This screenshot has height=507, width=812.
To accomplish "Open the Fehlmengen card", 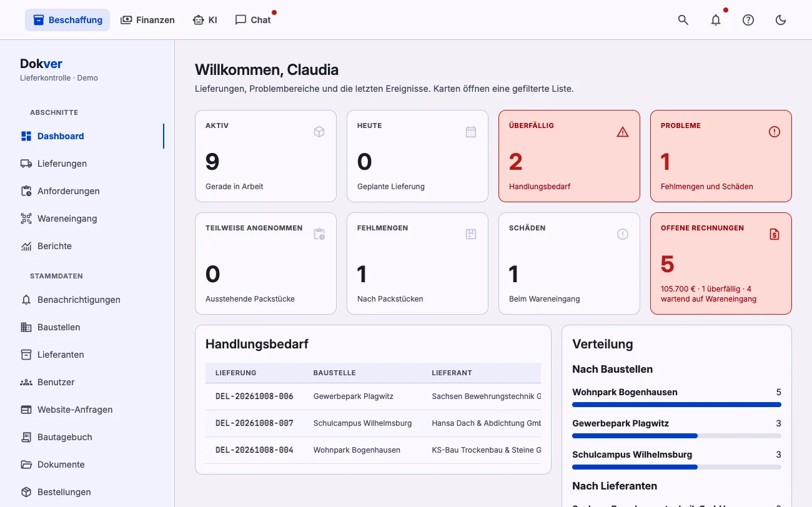I will [417, 263].
